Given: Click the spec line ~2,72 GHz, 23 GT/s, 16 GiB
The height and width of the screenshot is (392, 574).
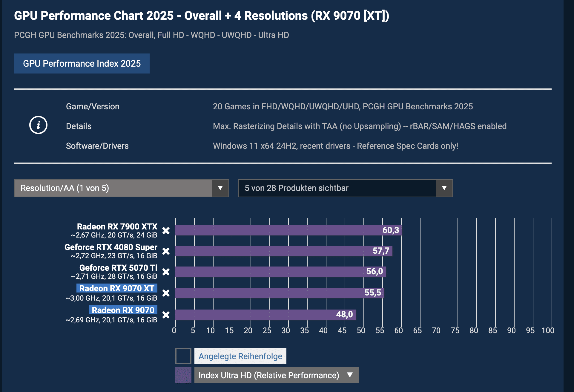Looking at the screenshot, I should tap(114, 256).
